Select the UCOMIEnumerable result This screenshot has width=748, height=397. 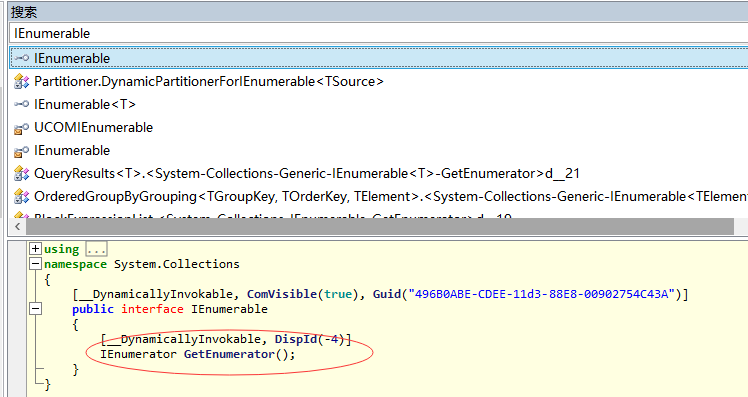click(94, 127)
